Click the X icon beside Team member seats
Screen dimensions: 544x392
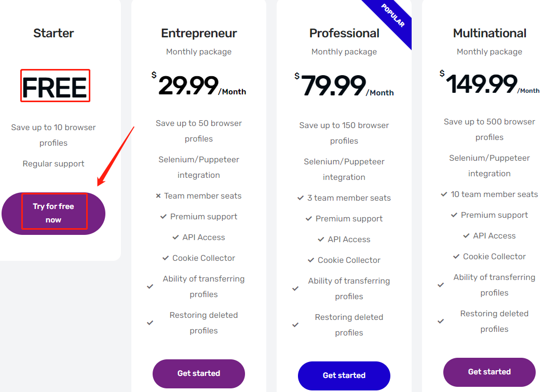158,196
